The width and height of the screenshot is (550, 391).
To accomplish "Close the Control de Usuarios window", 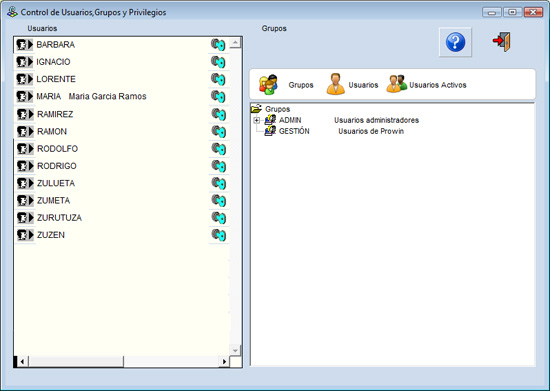I will click(x=533, y=12).
